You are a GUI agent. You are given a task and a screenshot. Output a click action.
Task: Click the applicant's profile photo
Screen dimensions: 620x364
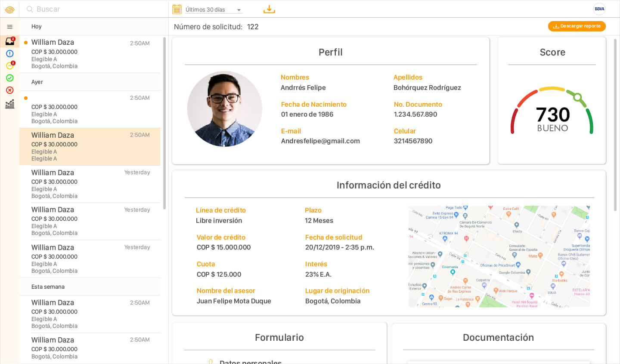pyautogui.click(x=224, y=109)
